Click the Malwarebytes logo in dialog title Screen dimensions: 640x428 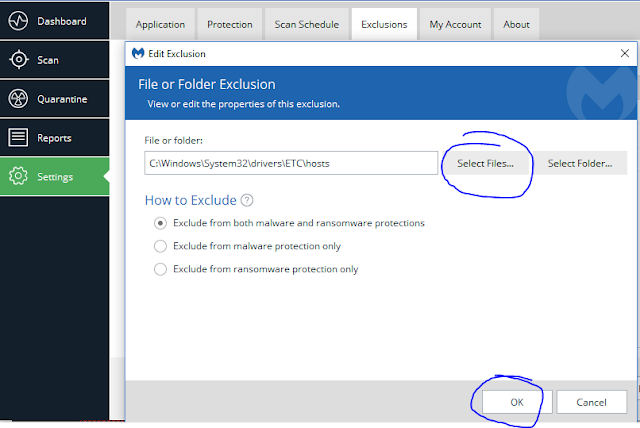pyautogui.click(x=138, y=53)
